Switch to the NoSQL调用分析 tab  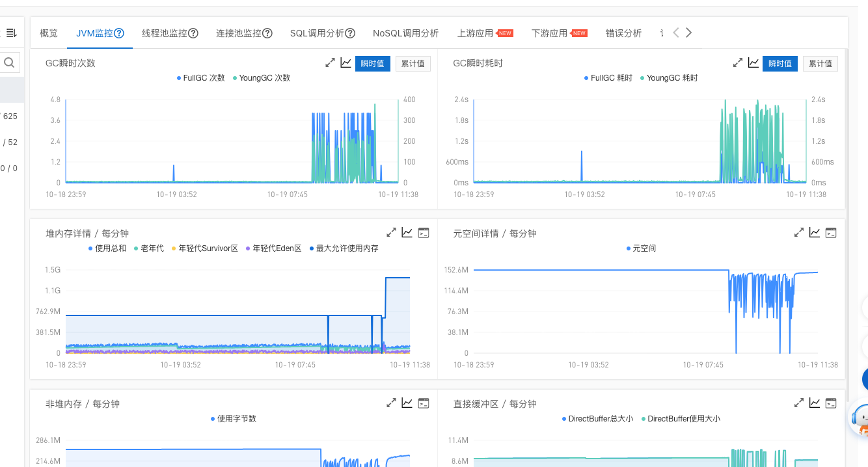(x=406, y=33)
